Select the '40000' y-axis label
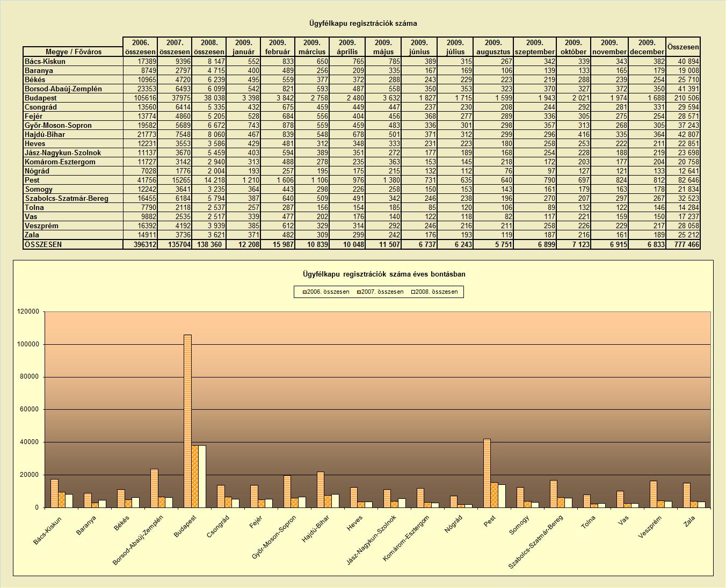726x588 pixels. pyautogui.click(x=30, y=442)
